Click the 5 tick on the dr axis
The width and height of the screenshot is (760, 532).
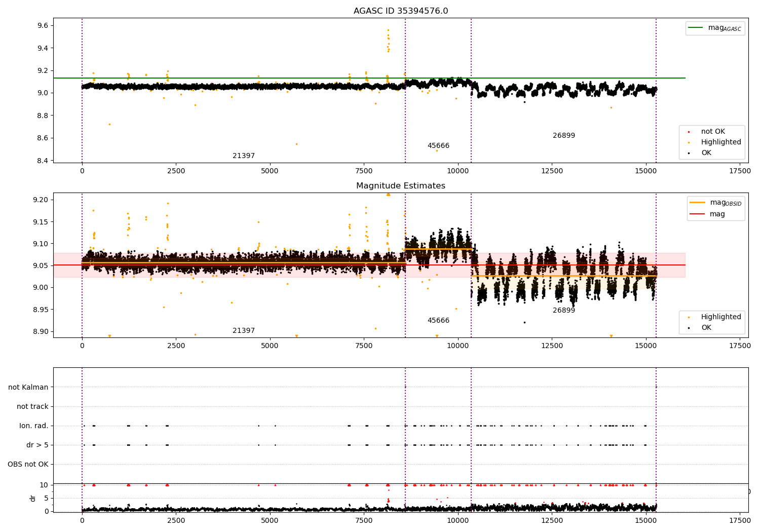click(46, 498)
